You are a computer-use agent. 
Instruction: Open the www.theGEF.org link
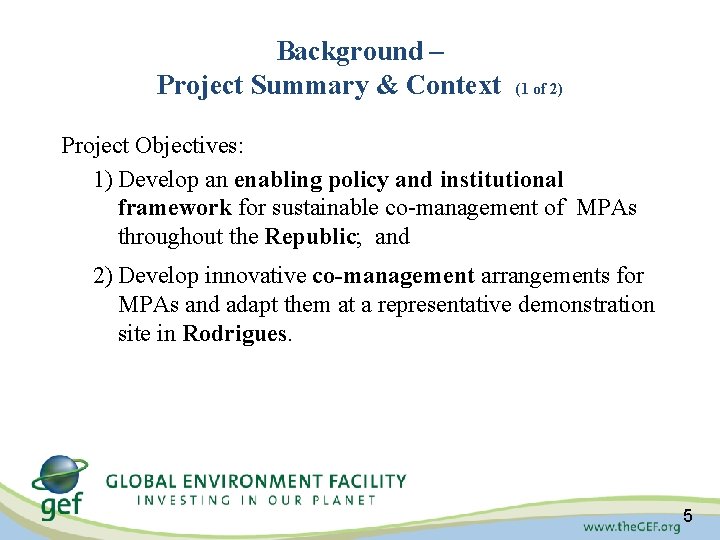[631, 527]
